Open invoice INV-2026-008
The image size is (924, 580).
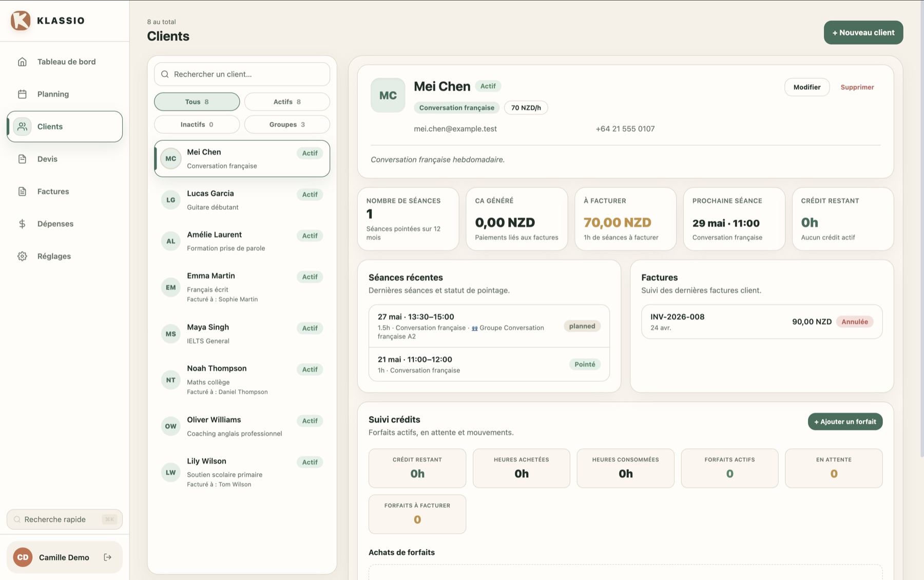762,322
